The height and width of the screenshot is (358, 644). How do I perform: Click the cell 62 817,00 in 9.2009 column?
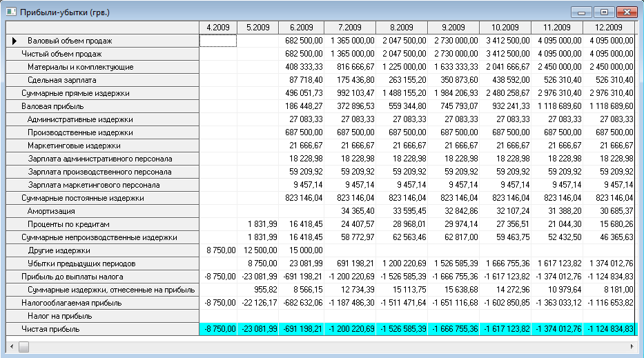pos(453,238)
